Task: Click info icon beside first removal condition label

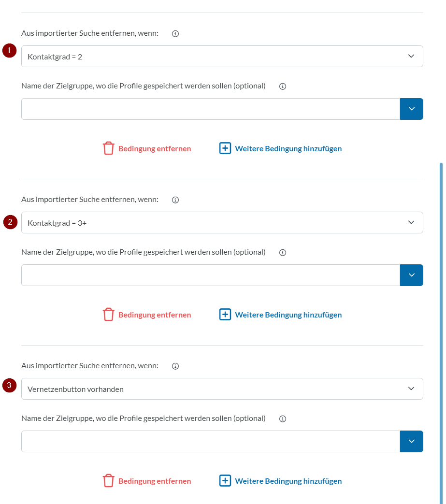Action: [175, 33]
